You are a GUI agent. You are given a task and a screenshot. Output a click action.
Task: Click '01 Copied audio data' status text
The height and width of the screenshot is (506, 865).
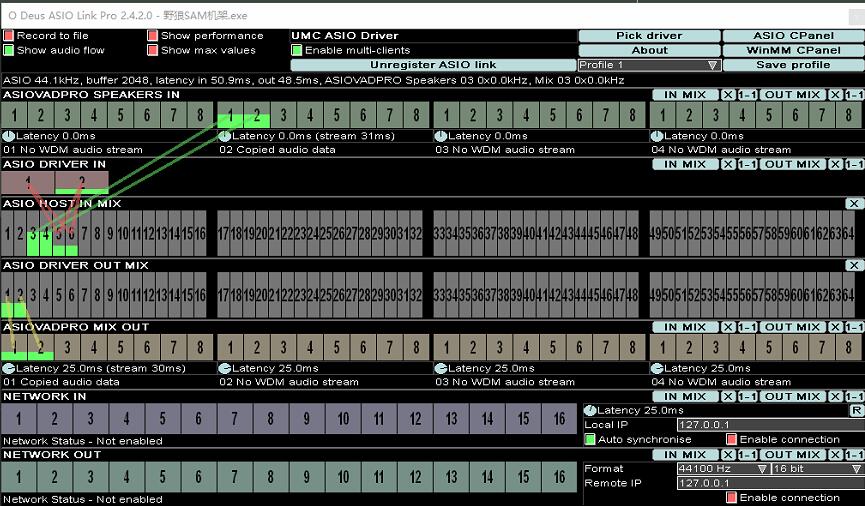[61, 382]
